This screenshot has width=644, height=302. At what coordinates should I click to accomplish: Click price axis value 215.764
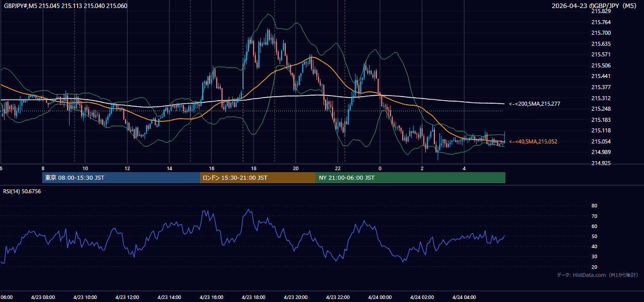[601, 22]
